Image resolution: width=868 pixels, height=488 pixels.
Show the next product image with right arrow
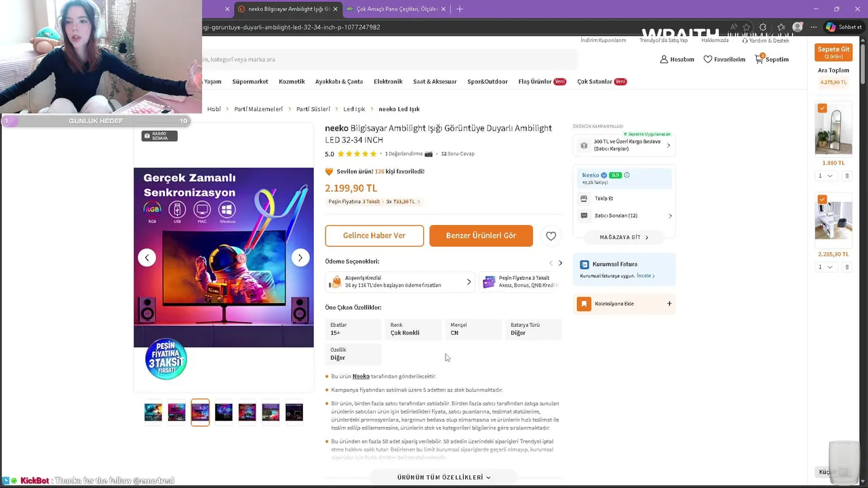[x=300, y=258]
